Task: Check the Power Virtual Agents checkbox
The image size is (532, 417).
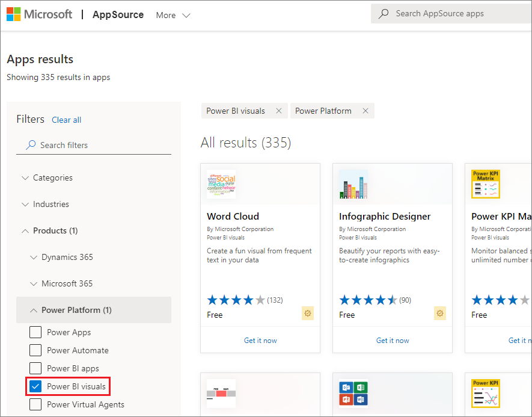Action: click(35, 404)
